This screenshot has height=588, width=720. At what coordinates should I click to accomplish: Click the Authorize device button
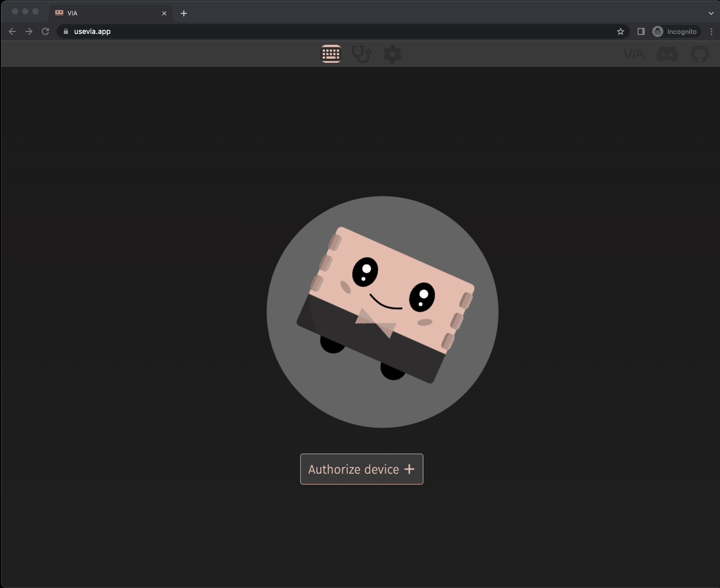tap(361, 469)
